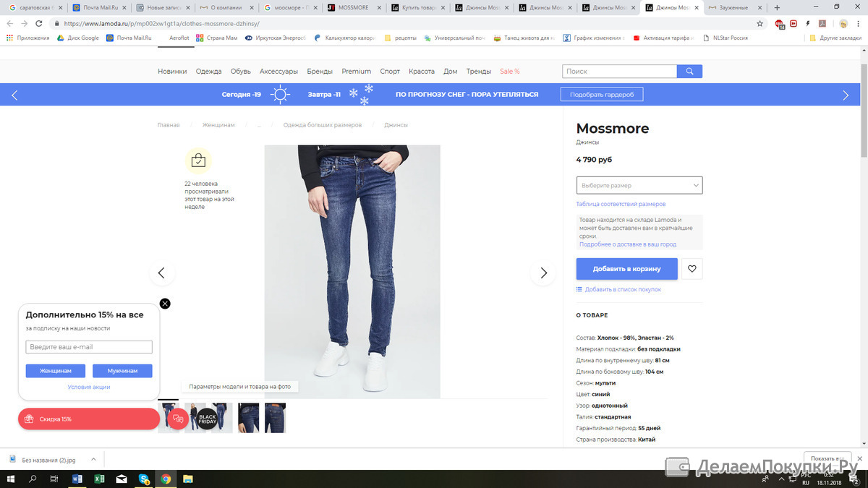868x488 pixels.
Task: Open the Windows Start menu
Action: (x=12, y=479)
